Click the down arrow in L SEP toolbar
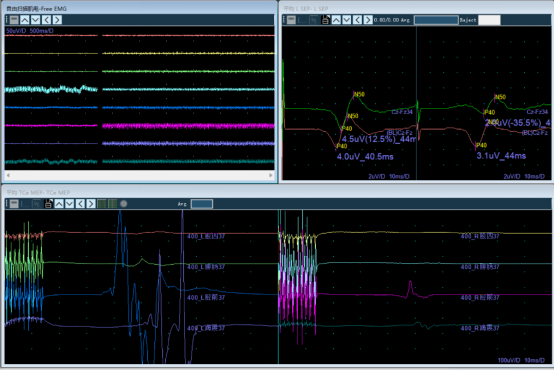This screenshot has width=554, height=370. [x=347, y=20]
